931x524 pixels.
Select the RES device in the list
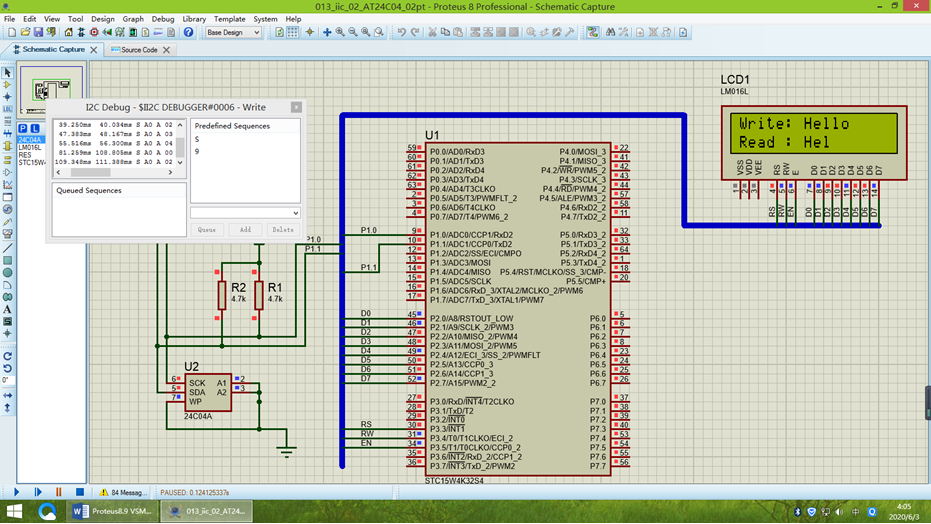point(25,155)
